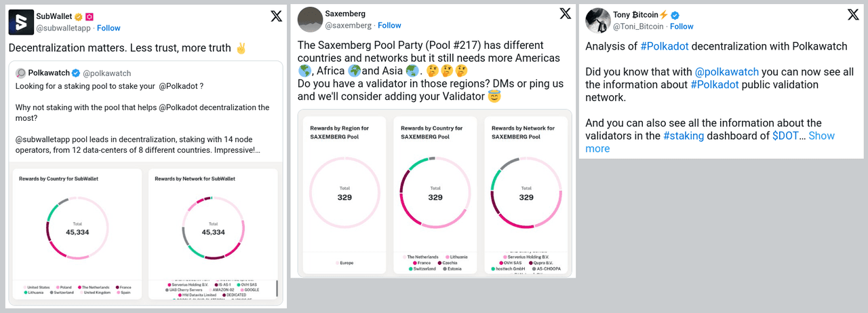Follow the Toni_Bitcoin account
This screenshot has height=313, width=868.
pyautogui.click(x=682, y=26)
